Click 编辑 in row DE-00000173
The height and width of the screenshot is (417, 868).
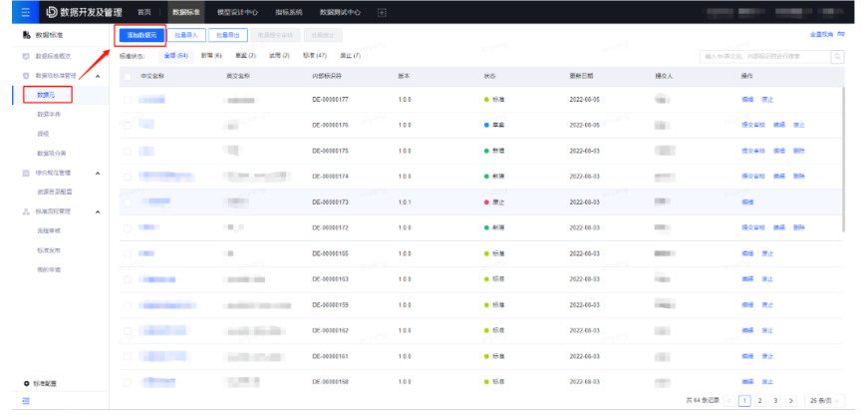[x=747, y=203]
